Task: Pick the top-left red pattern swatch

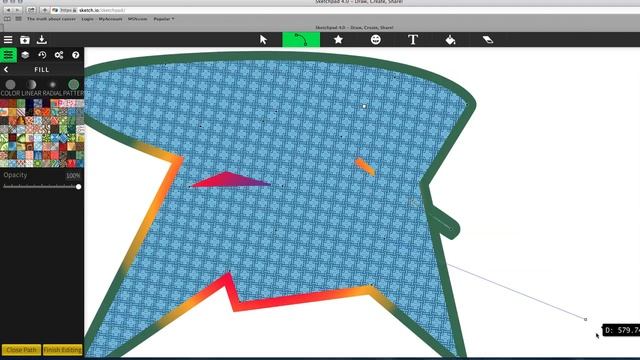Action: [4, 103]
